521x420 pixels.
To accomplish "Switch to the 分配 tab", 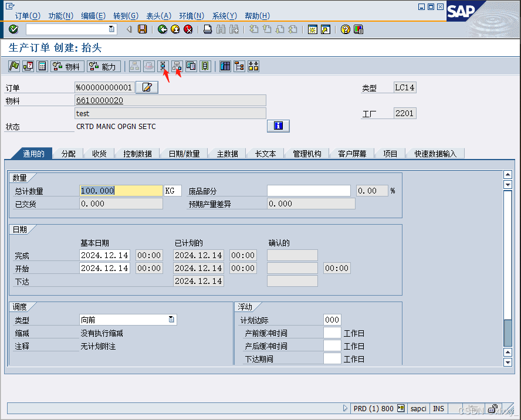I will pyautogui.click(x=69, y=154).
